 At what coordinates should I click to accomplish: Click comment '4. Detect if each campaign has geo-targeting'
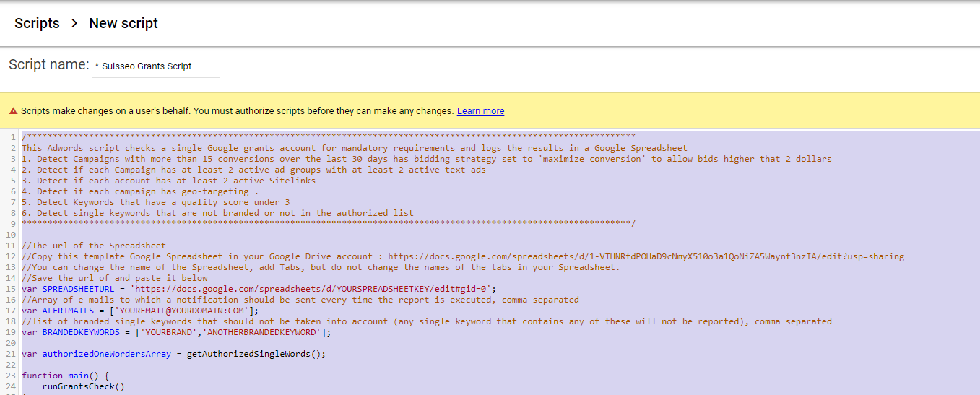pos(140,191)
